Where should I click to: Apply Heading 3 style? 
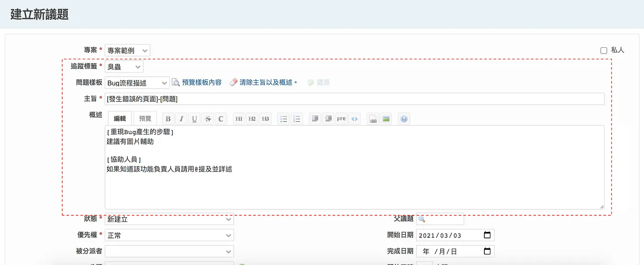click(x=265, y=118)
